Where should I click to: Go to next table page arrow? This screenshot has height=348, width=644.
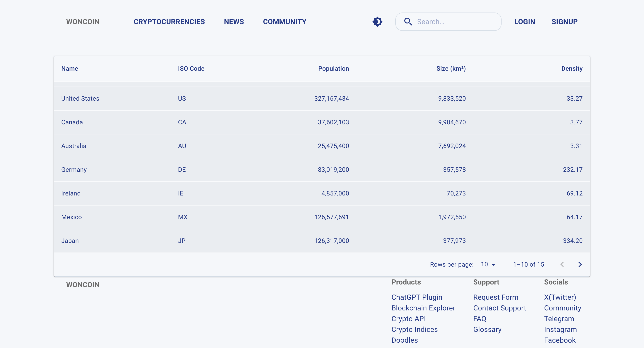click(x=580, y=265)
